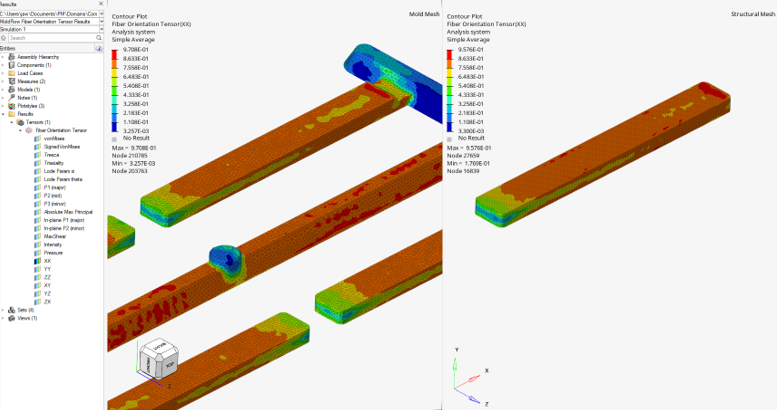Viewport: 777px width, 410px height.
Task: Close the Results browser panel
Action: pos(101,3)
